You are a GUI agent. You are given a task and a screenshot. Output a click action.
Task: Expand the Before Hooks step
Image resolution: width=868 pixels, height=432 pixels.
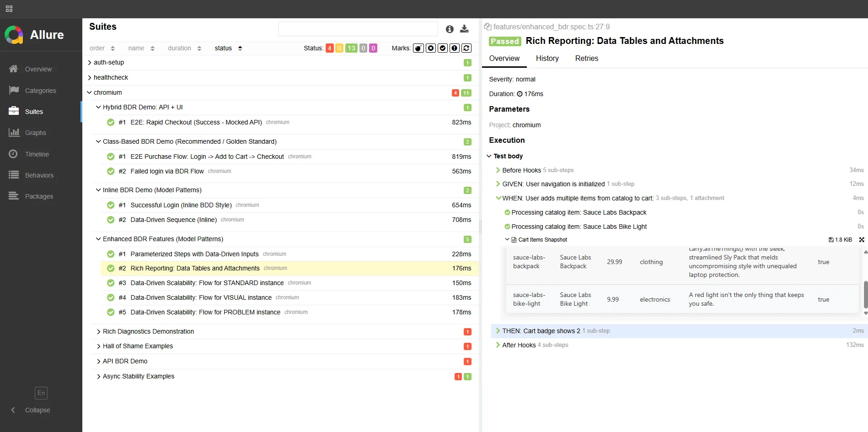(x=521, y=170)
